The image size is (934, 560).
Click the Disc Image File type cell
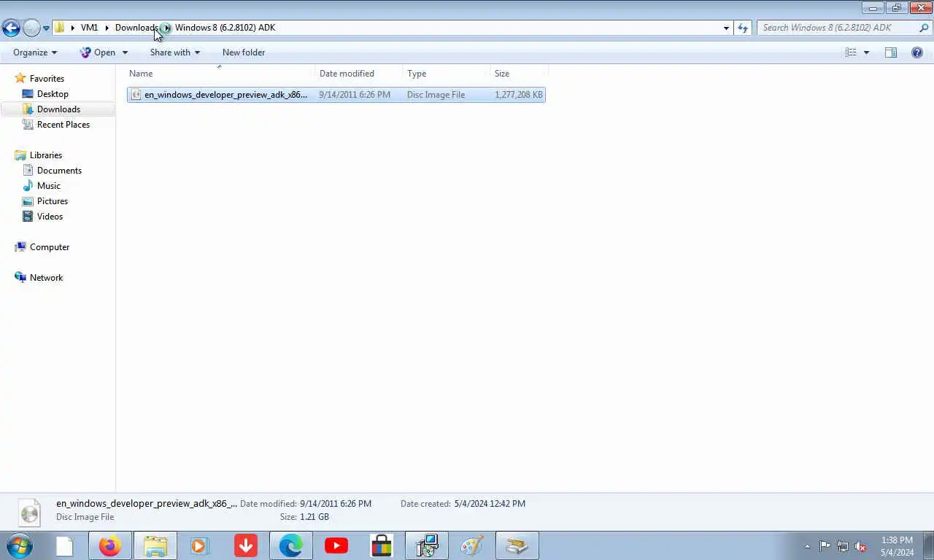click(436, 95)
